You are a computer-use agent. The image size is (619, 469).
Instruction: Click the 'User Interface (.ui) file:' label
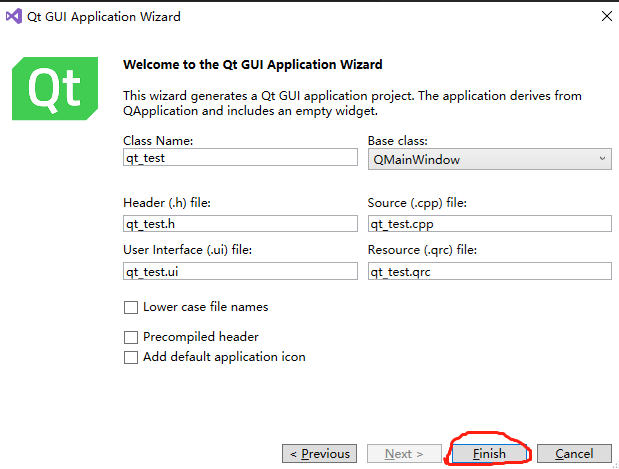(188, 250)
